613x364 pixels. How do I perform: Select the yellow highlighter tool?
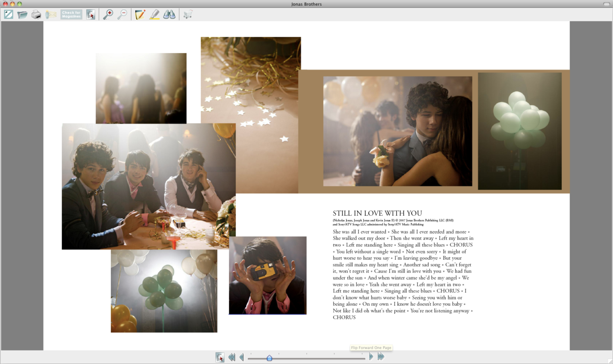pyautogui.click(x=154, y=14)
